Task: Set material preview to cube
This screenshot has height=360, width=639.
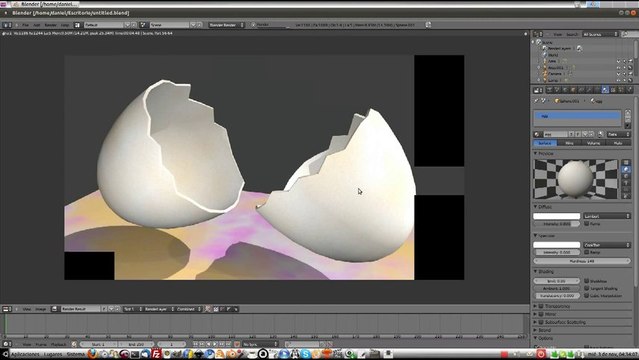Action: coord(626,176)
